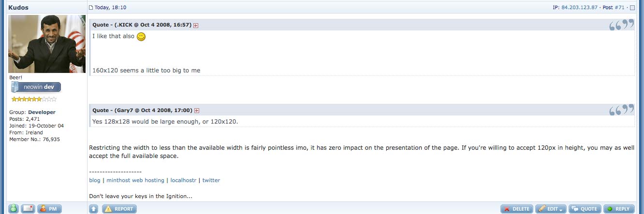Click the red snapback icon on Gary7 quote

pos(197,111)
